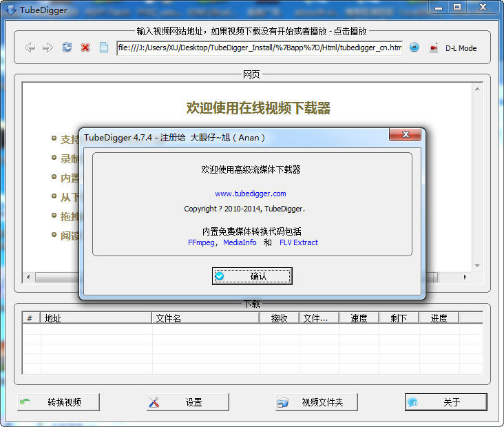Click the forward navigation arrow
The height and width of the screenshot is (427, 504).
(x=48, y=48)
